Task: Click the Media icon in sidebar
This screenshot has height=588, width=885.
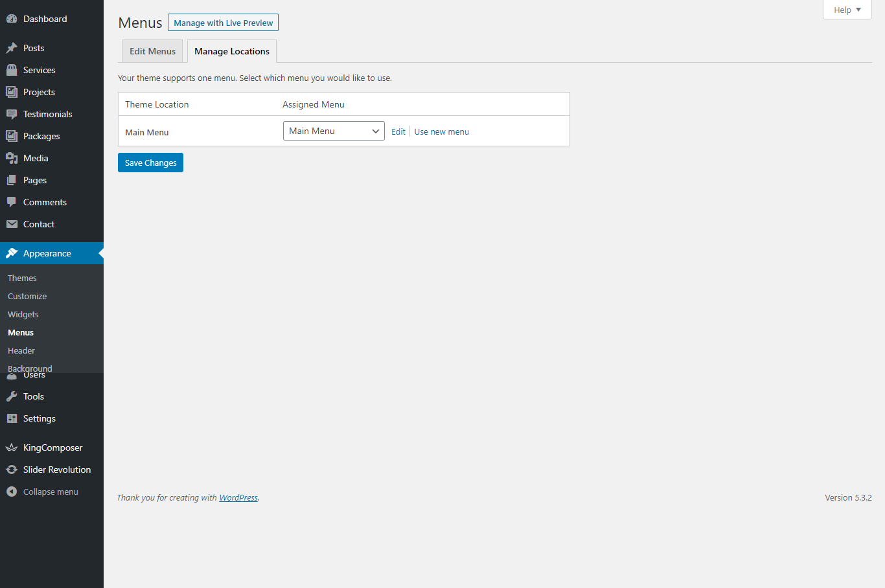Action: (x=12, y=158)
